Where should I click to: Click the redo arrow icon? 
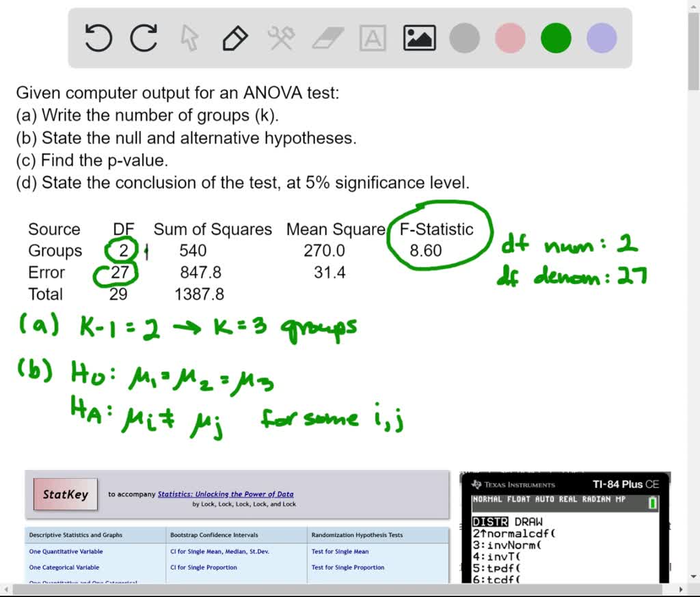[144, 38]
